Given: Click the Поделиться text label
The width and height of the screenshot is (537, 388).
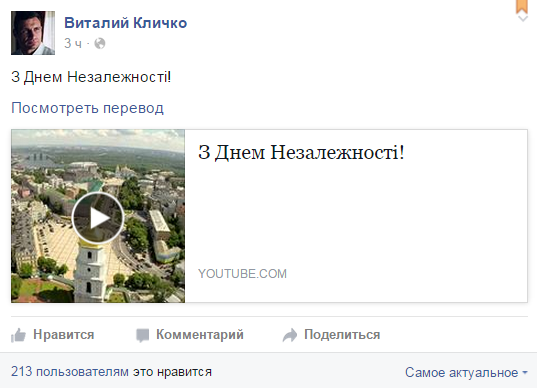Looking at the screenshot, I should pyautogui.click(x=342, y=335).
